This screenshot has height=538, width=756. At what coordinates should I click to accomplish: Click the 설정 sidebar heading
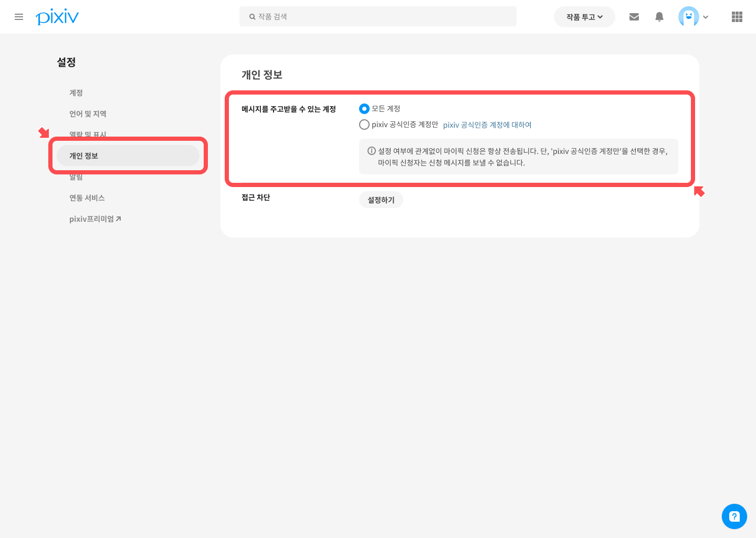67,62
